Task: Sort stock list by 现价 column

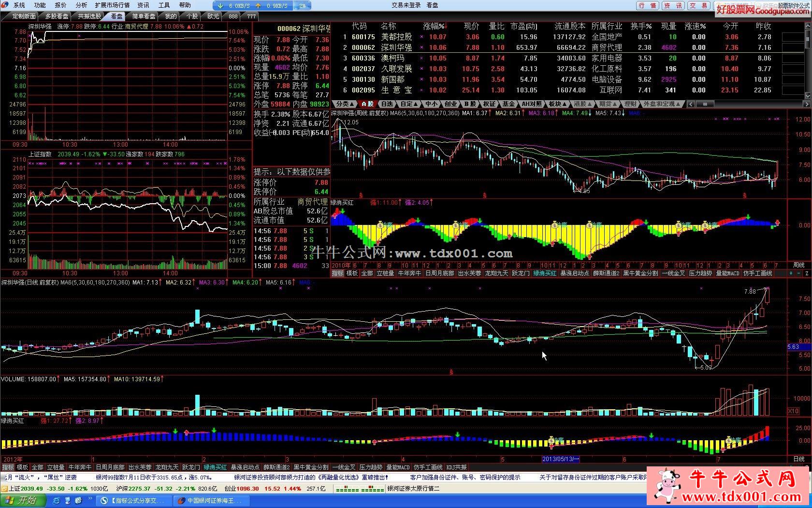Action: (x=471, y=26)
